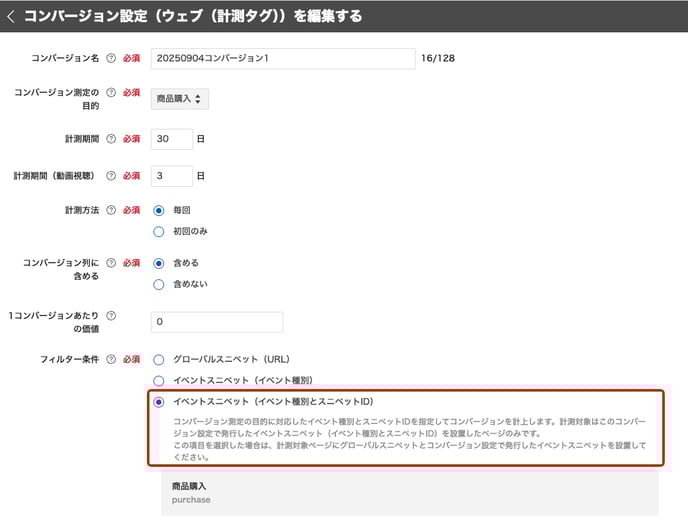
Task: Click help icon beside コンバージョン測定の目的
Action: (x=111, y=93)
